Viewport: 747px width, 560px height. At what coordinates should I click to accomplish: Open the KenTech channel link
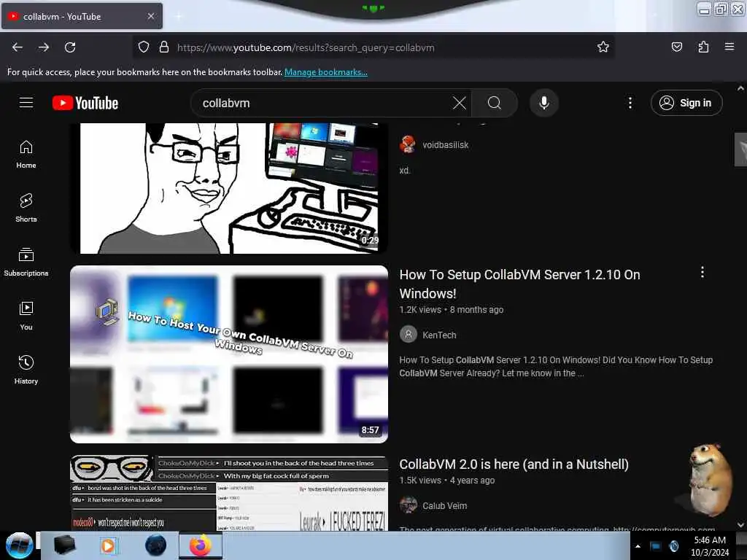click(x=439, y=335)
